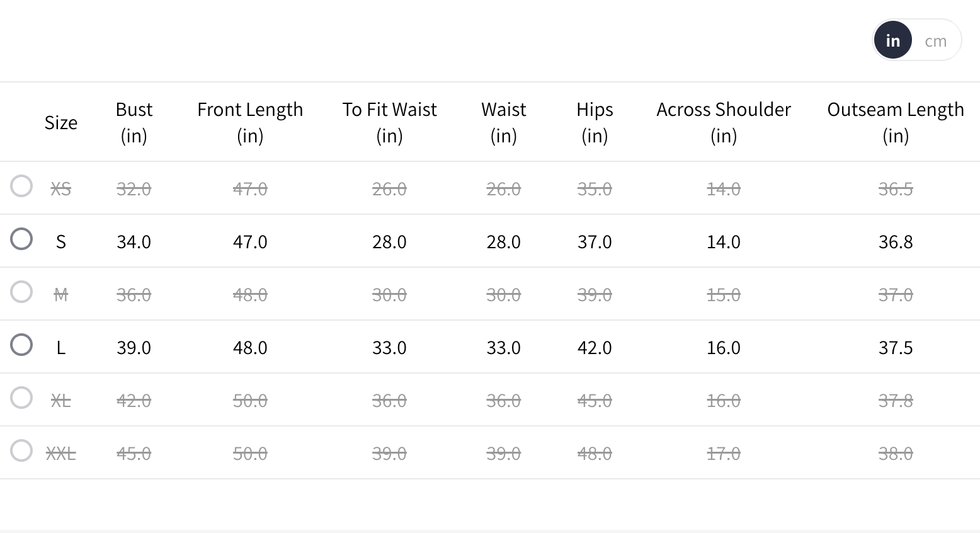980x533 pixels.
Task: Click the Across Shoulder column header
Action: pos(724,123)
